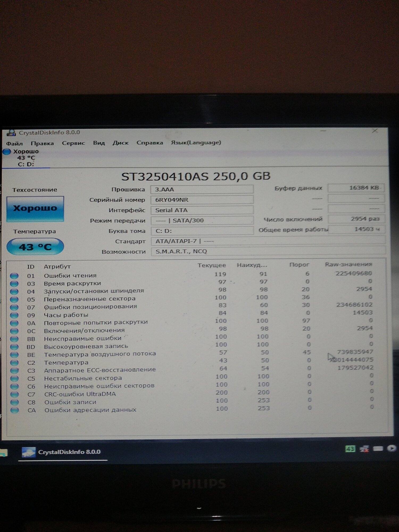Click status icon of C8 Ошибки записи
Viewport: 399px width, 532px height.
(x=14, y=402)
